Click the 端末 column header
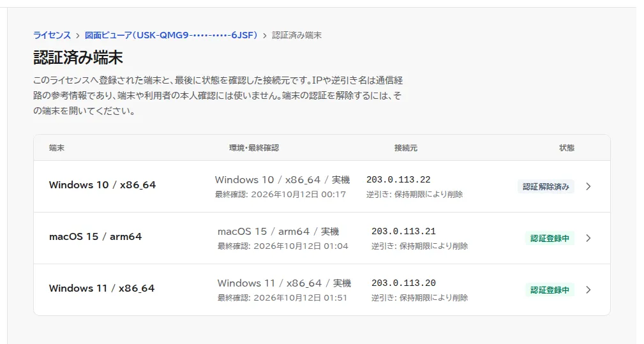This screenshot has width=644, height=344. (57, 148)
